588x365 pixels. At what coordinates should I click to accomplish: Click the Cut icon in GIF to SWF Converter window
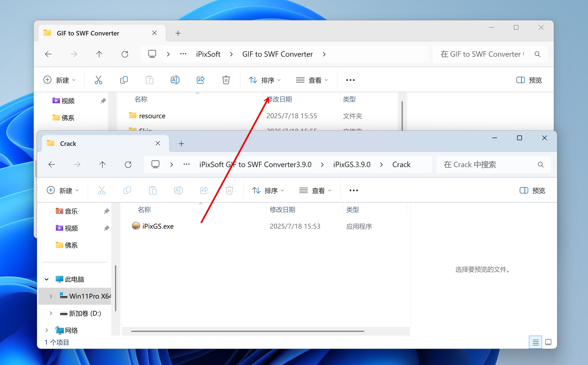99,80
